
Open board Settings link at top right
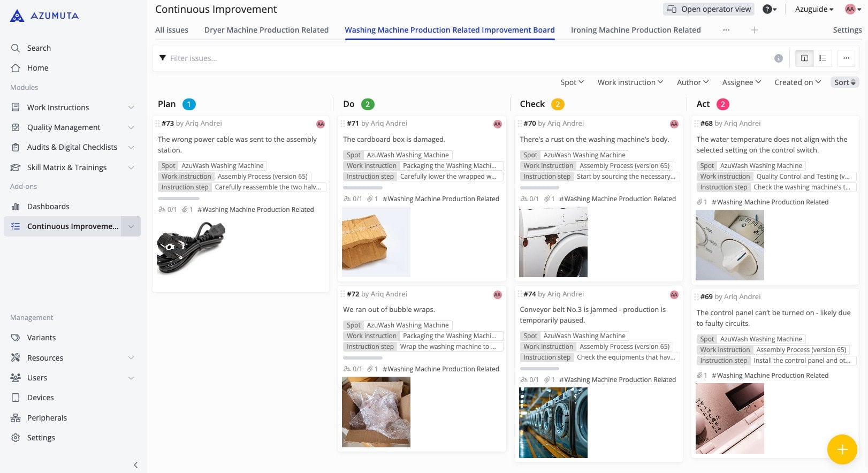coord(847,30)
